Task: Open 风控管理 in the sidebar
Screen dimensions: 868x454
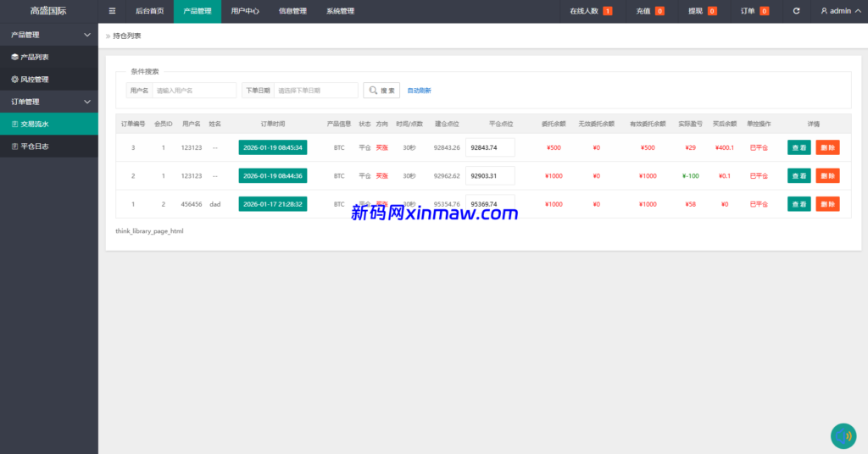Action: [x=49, y=79]
